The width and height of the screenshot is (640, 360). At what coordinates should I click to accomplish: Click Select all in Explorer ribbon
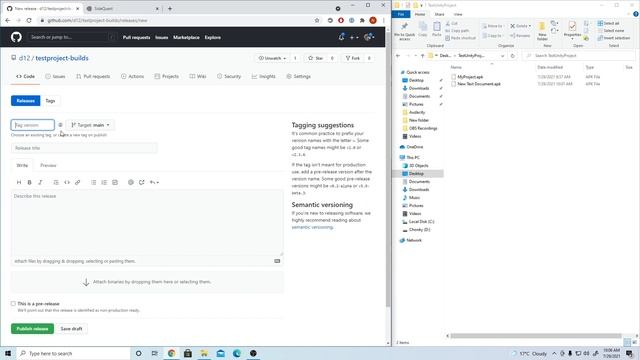pyautogui.click(x=608, y=23)
